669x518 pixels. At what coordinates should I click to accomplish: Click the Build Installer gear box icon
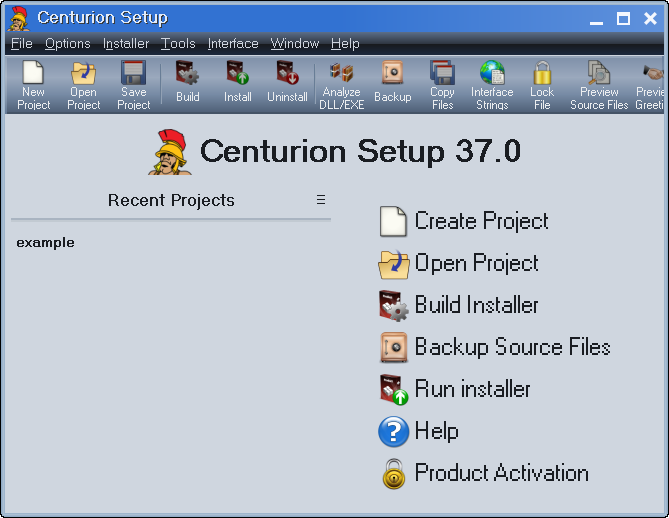[393, 306]
